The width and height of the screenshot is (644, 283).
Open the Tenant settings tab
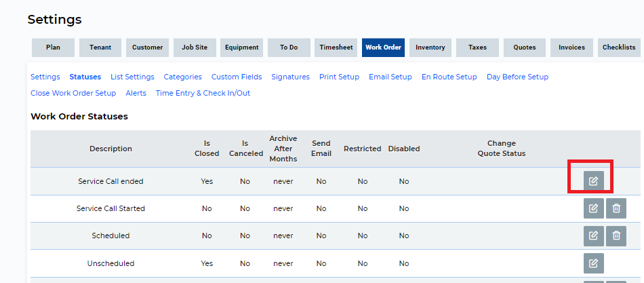point(100,48)
